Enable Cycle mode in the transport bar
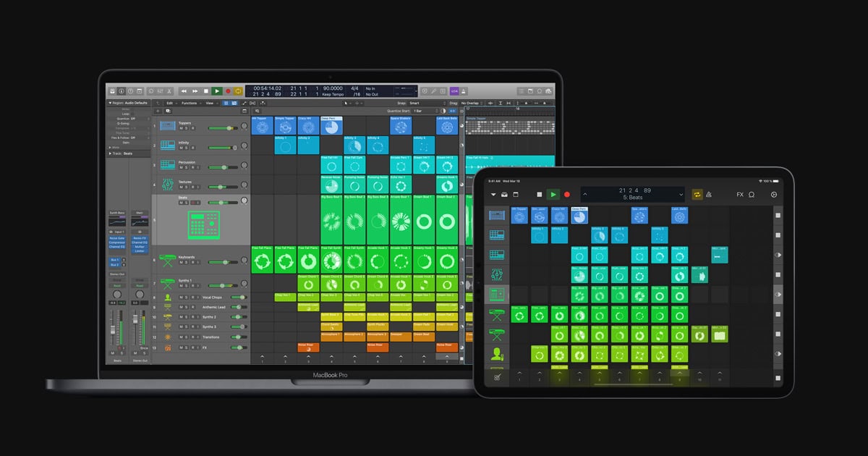 click(239, 91)
